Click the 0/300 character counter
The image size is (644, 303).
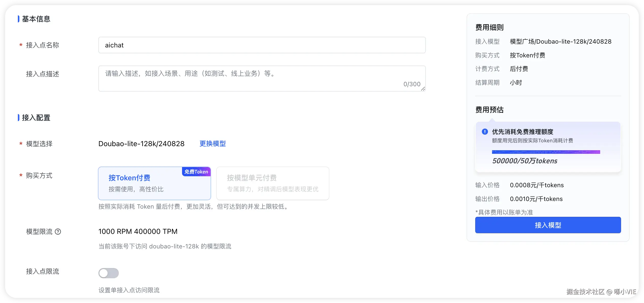[412, 84]
